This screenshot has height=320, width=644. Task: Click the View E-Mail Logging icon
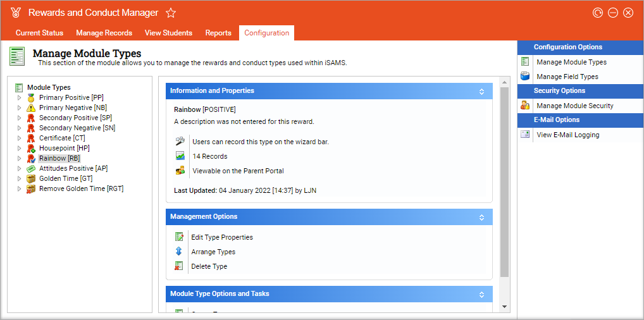coord(525,135)
